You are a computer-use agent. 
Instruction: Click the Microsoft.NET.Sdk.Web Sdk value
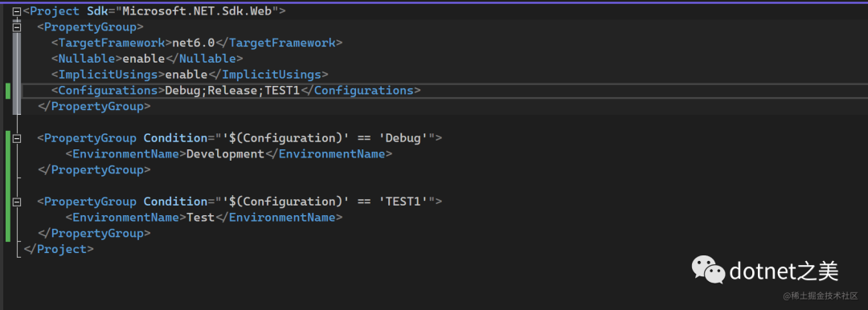(x=197, y=10)
